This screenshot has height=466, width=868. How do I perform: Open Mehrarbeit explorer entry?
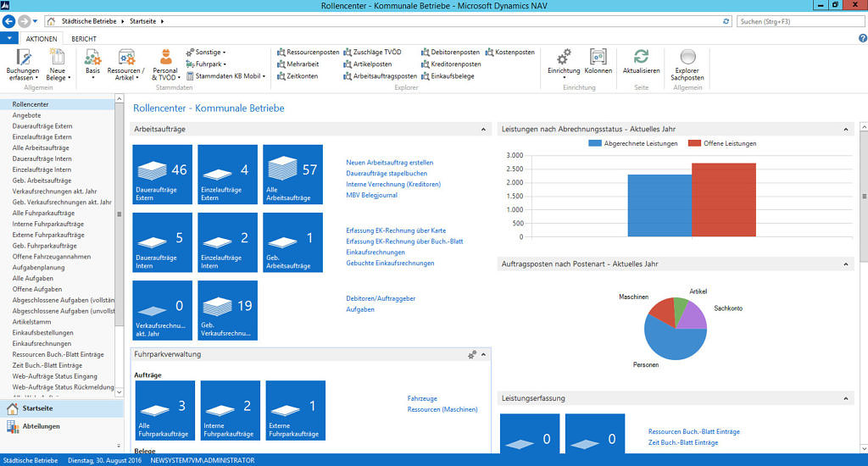(x=298, y=64)
